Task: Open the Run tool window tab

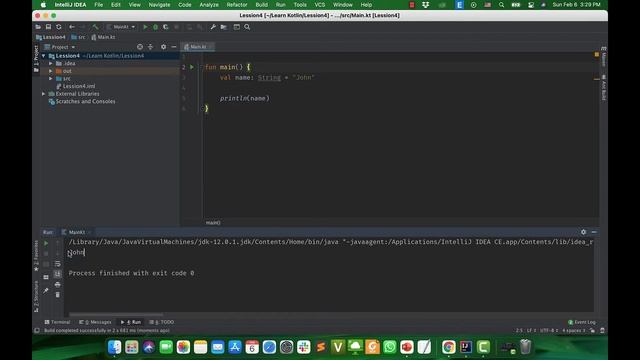Action: (x=131, y=322)
